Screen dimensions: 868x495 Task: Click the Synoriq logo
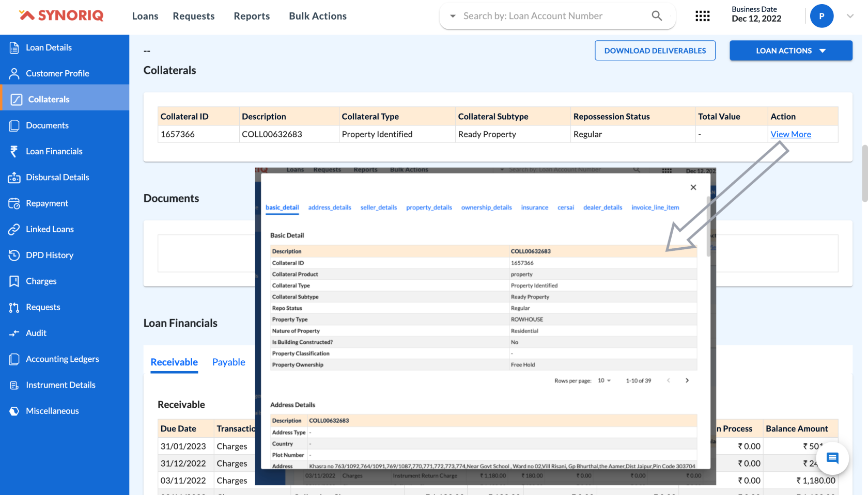click(x=61, y=15)
